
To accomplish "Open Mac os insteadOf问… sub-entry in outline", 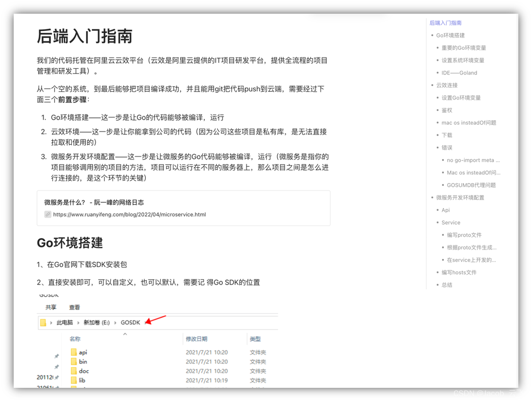I will tap(473, 173).
